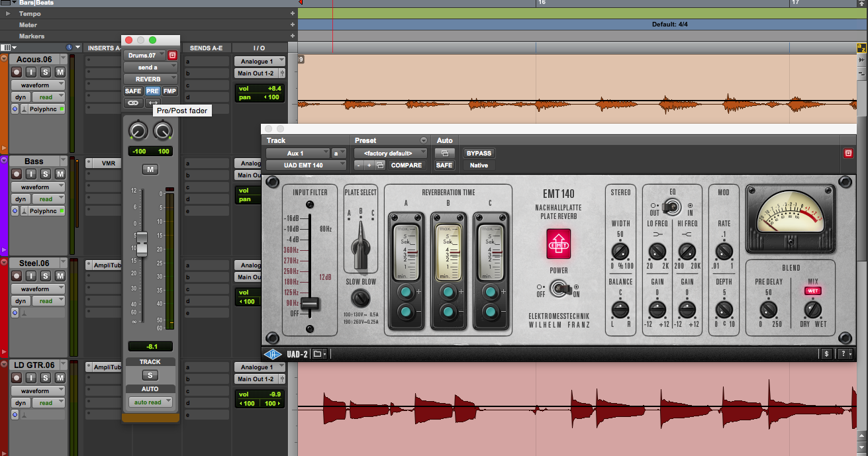The width and height of the screenshot is (868, 456).
Task: Open the Drums.07 track selector dropdown
Action: pos(145,56)
